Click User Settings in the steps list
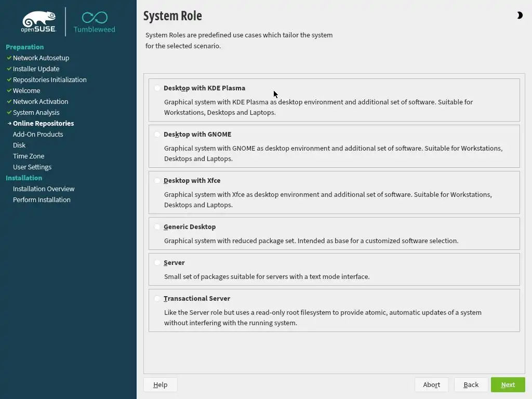532x399 pixels. pyautogui.click(x=32, y=167)
